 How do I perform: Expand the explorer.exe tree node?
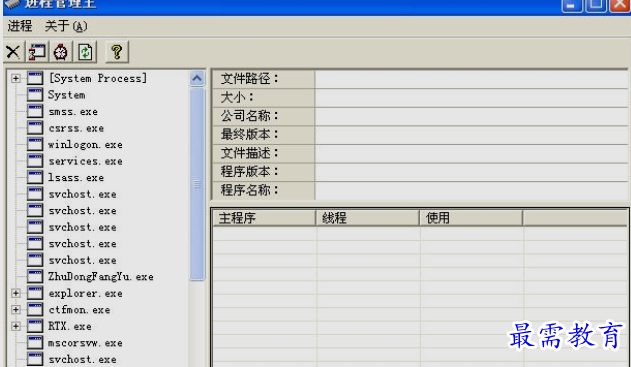16,293
